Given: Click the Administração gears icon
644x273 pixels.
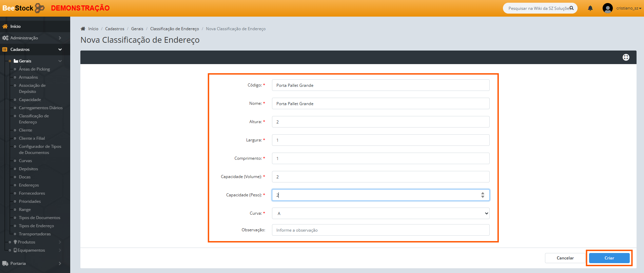Looking at the screenshot, I should pos(5,38).
